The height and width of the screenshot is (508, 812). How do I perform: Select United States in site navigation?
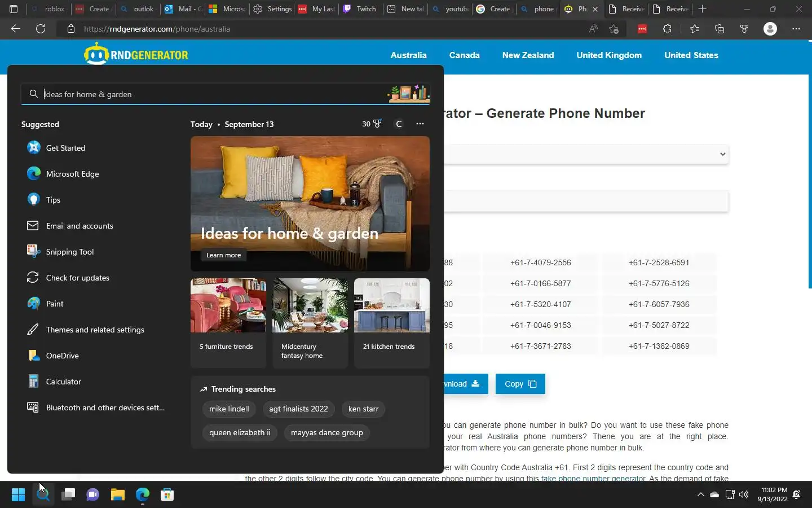pyautogui.click(x=691, y=55)
